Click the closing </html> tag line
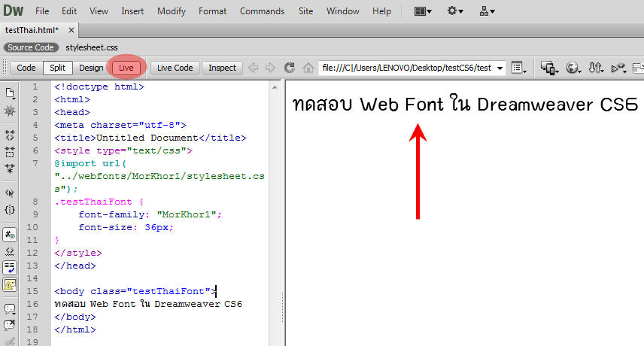The height and width of the screenshot is (346, 644). click(x=75, y=329)
